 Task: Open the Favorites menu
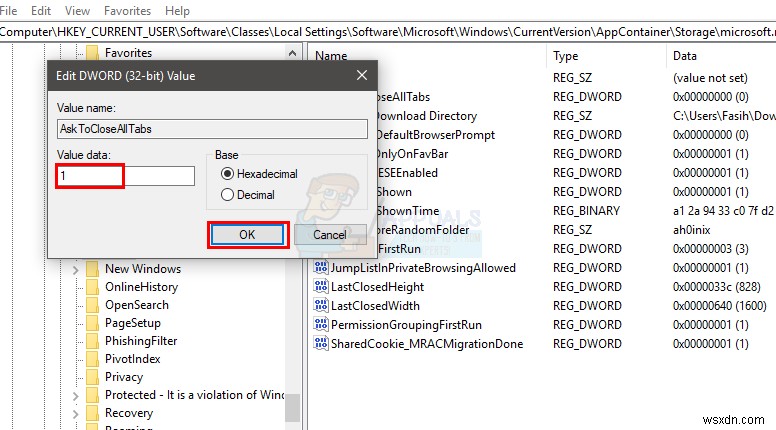point(127,10)
